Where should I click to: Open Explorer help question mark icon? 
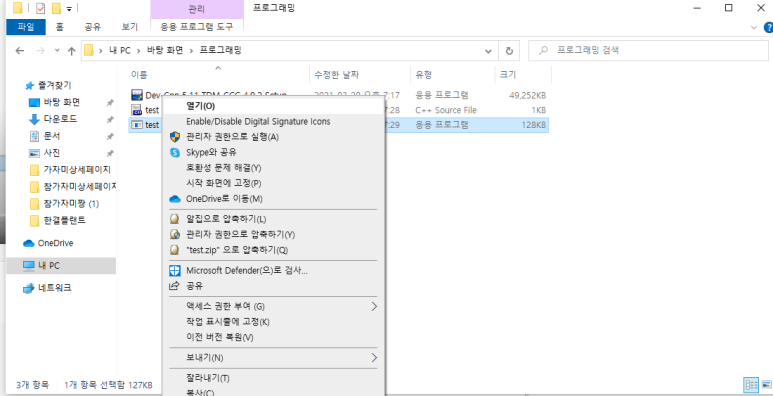pyautogui.click(x=768, y=28)
